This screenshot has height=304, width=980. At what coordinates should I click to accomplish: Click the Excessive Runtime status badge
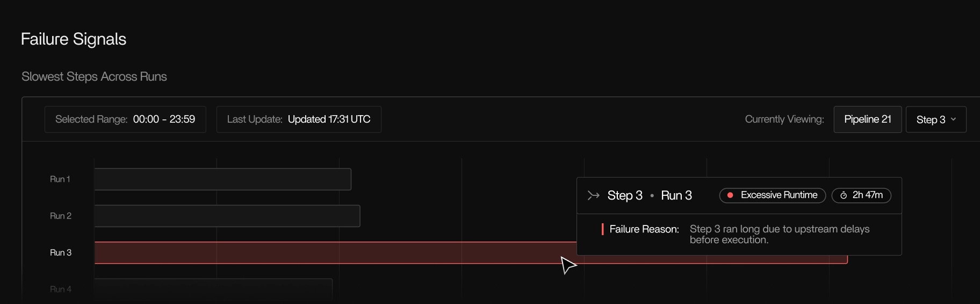772,195
